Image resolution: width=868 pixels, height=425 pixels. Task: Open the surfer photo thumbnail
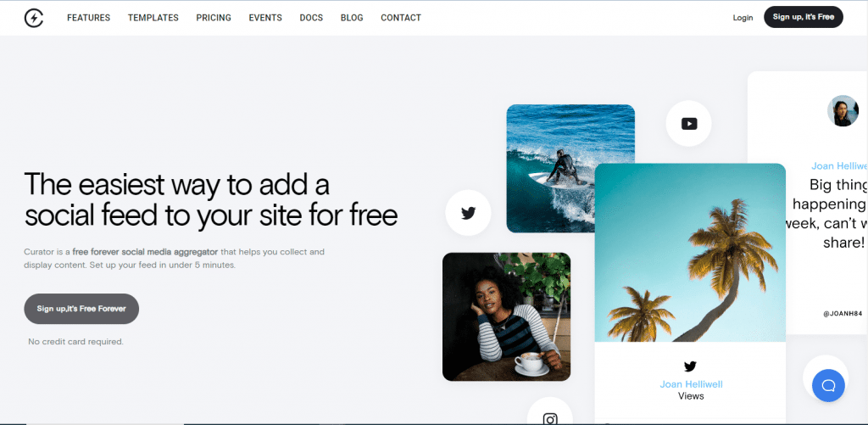(570, 169)
